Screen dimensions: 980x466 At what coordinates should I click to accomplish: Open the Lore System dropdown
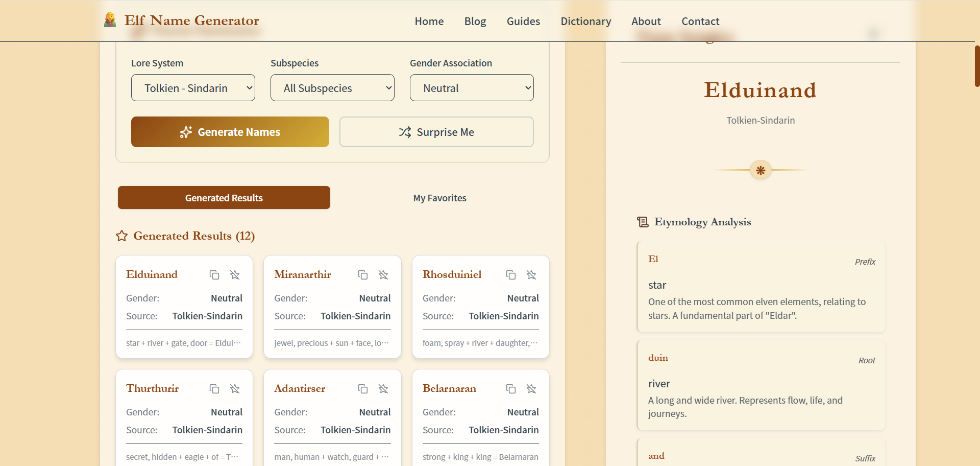(x=193, y=88)
